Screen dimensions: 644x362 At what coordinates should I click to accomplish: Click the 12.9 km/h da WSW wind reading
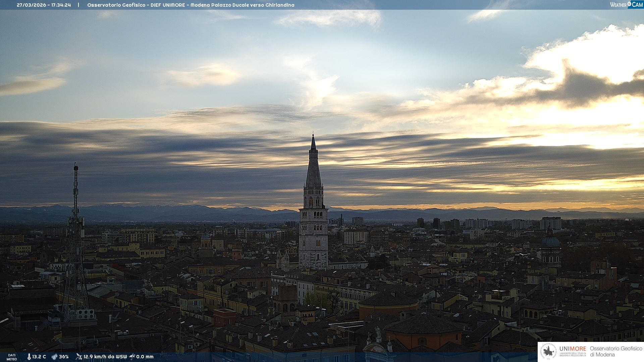(x=105, y=357)
